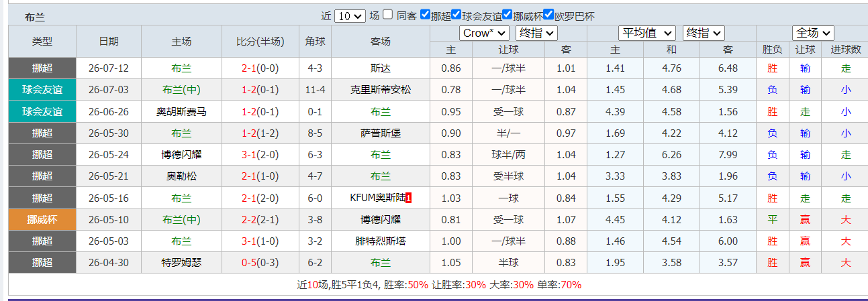Open the 克里斯蒂安松 team link
868x301 pixels.
pyautogui.click(x=381, y=90)
